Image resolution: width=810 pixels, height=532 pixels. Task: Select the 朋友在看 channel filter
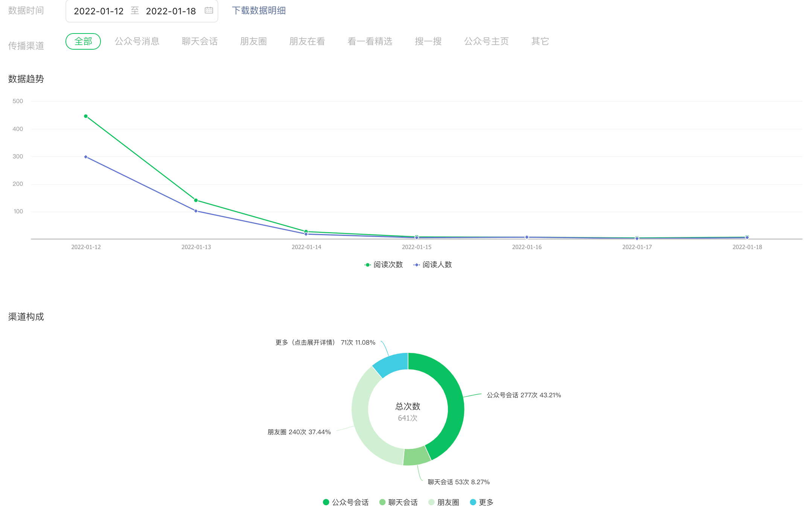point(307,41)
